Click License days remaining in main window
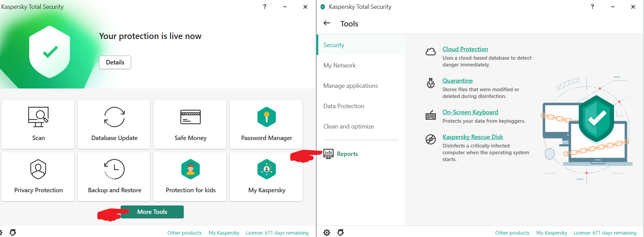Screen dimensions: 644x237 click(x=277, y=233)
